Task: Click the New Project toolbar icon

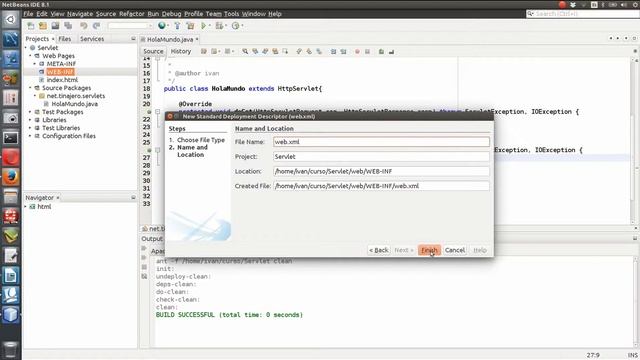Action: pyautogui.click(x=43, y=26)
